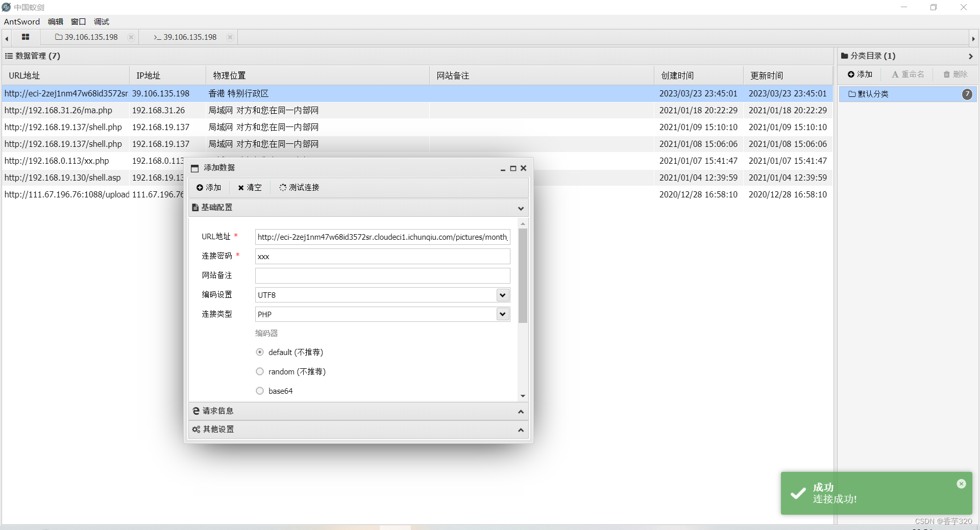Click 添加 in the add data dialog
Viewport: 980px width, 530px height.
[x=209, y=188]
